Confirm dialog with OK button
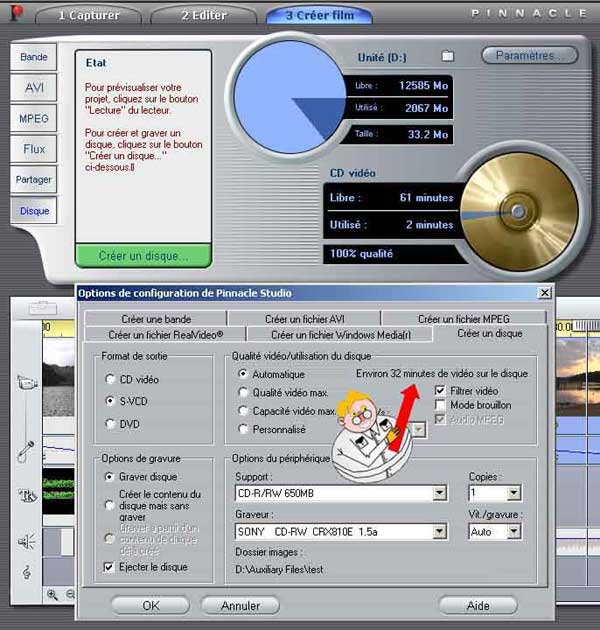Image resolution: width=600 pixels, height=630 pixels. [x=151, y=605]
